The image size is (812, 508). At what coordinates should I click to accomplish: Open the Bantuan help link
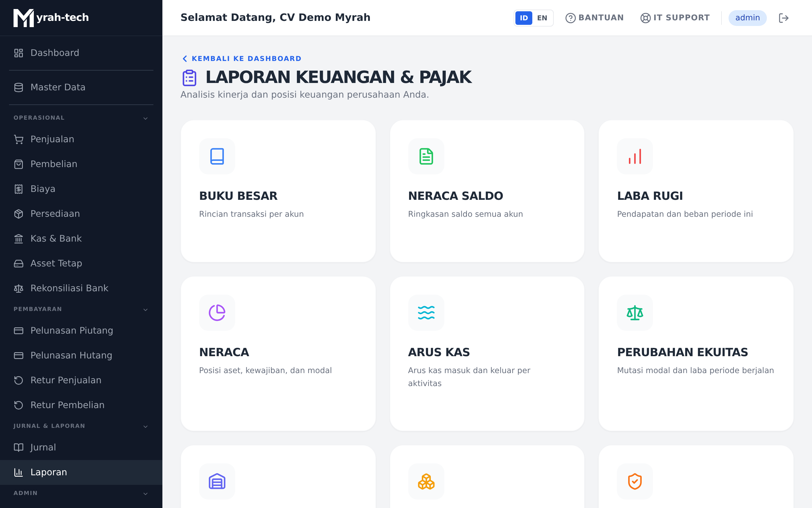[x=594, y=18]
